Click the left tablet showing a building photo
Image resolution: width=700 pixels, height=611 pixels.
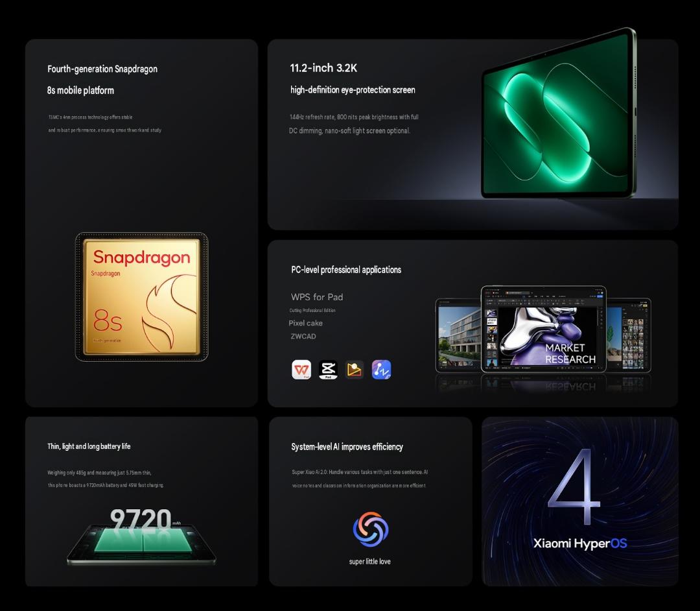[458, 335]
